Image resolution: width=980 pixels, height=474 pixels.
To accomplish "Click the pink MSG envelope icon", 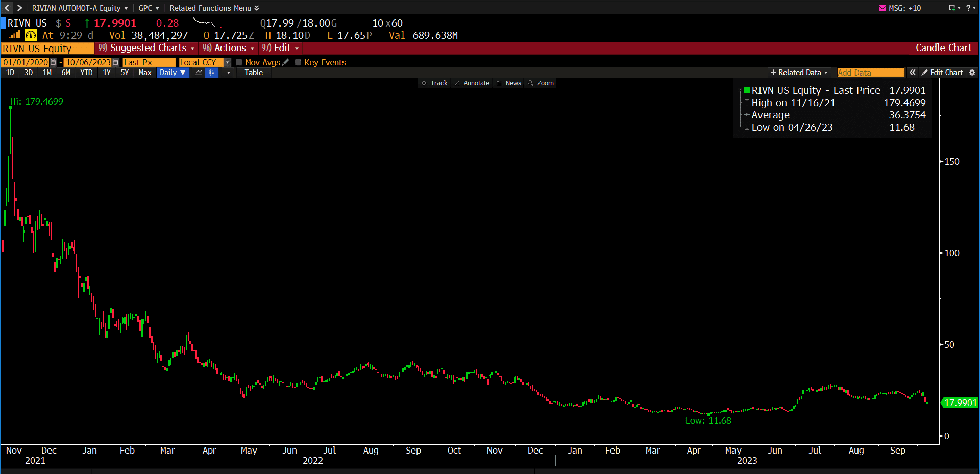I will click(x=883, y=8).
